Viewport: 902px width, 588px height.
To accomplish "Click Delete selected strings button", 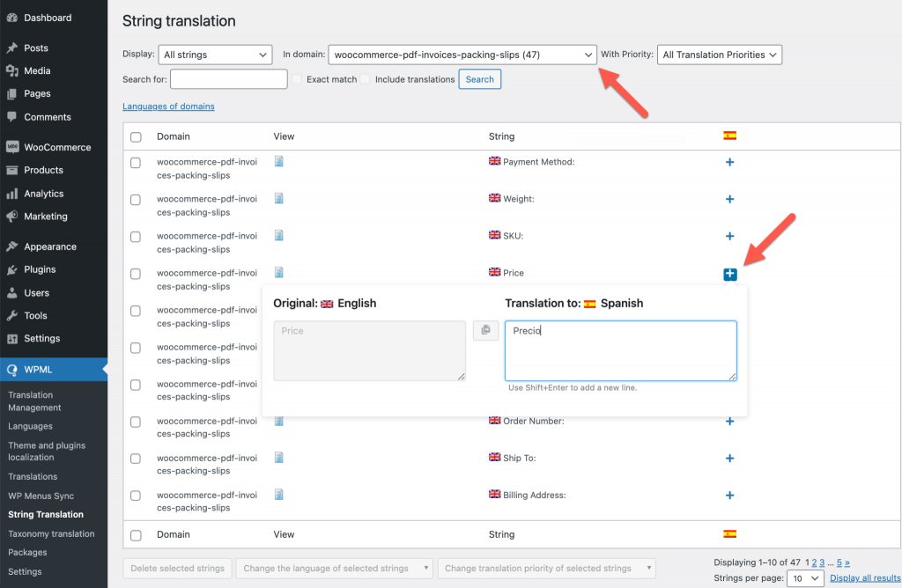I will 177,569.
